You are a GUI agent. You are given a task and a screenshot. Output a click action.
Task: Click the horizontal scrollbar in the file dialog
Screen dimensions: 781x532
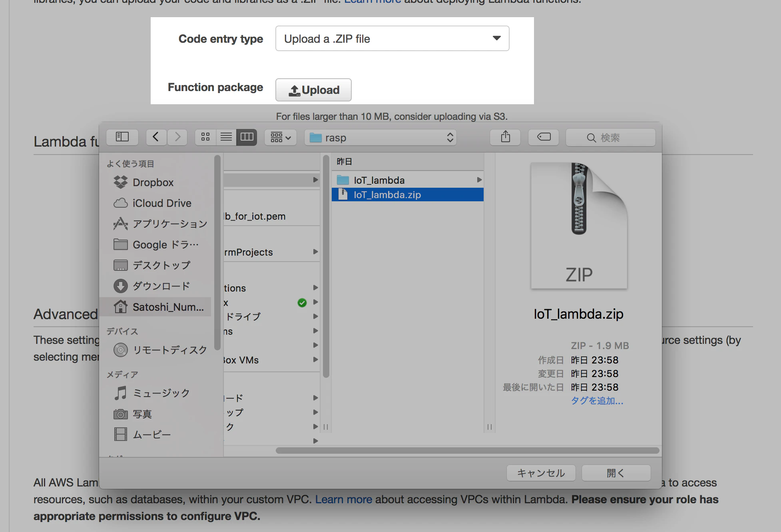(467, 451)
